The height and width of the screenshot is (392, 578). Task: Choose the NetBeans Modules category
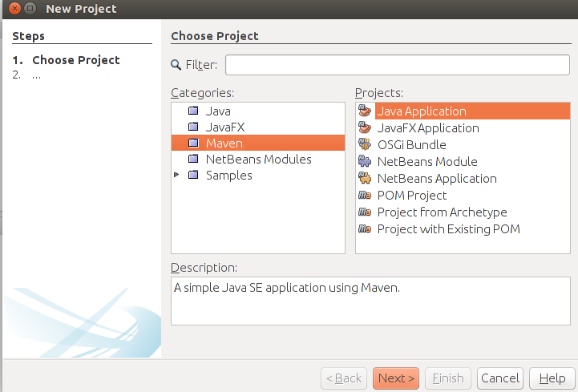click(258, 160)
